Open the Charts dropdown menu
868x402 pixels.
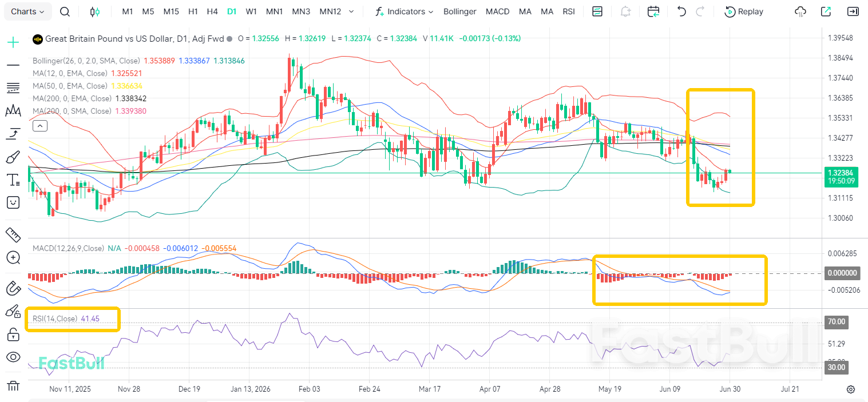click(x=28, y=11)
